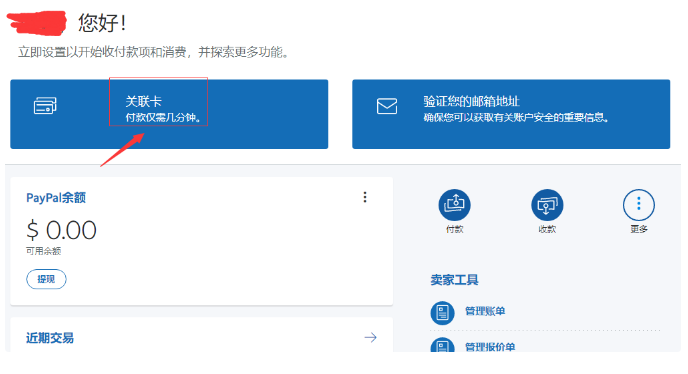
Task: Open the 近期交易 recent transactions heading
Action: [50, 338]
